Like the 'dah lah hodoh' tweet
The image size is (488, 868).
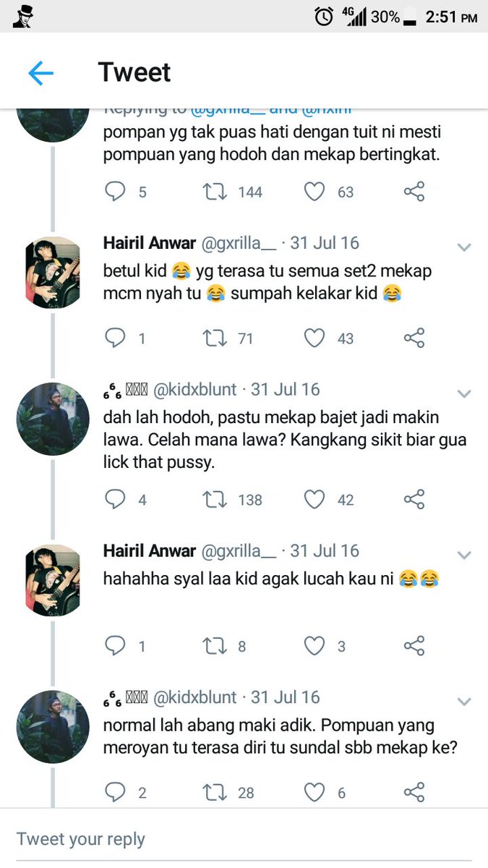pos(314,500)
